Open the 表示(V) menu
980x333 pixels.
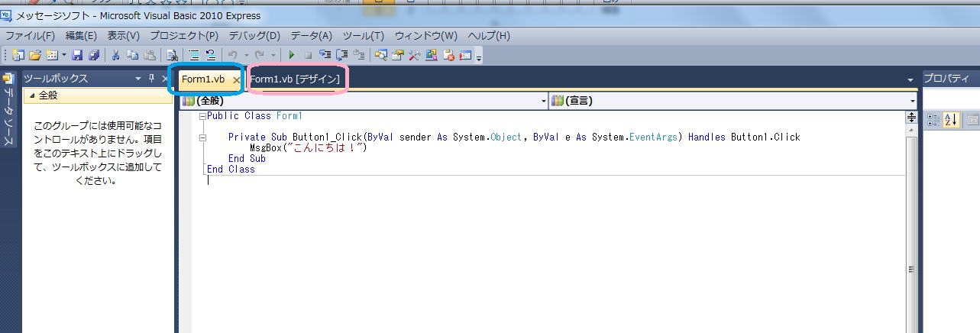(123, 36)
